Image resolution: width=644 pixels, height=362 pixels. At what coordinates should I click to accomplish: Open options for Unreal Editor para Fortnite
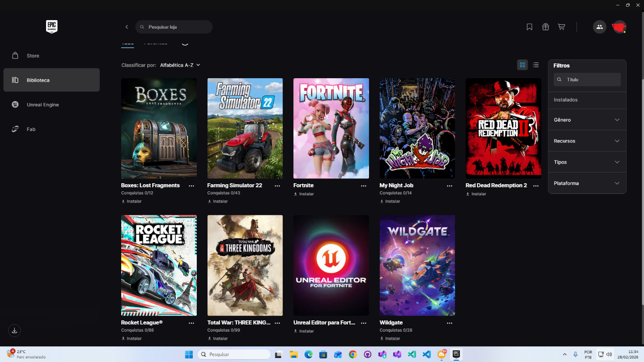364,323
